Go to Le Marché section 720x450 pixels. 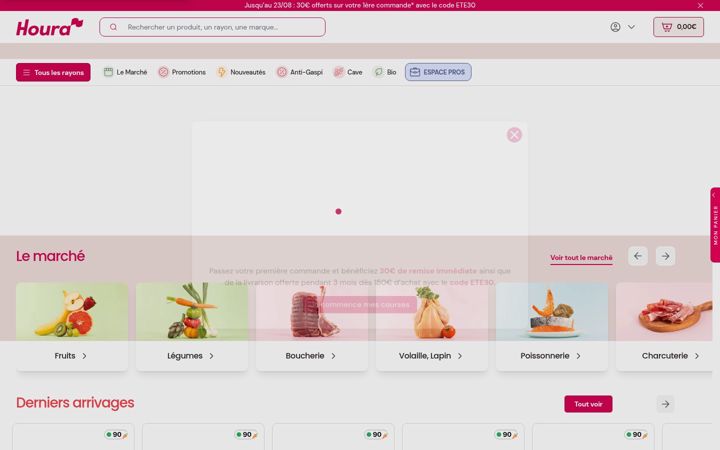[x=125, y=72]
